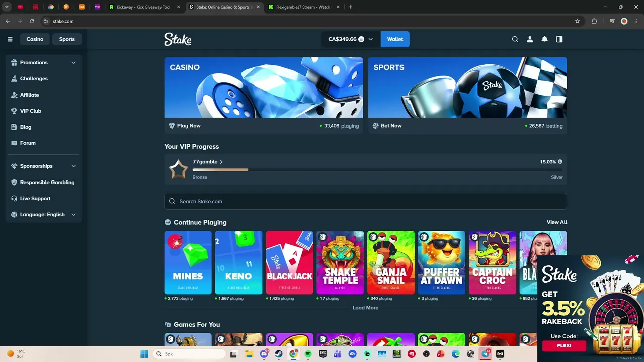Switch to the pinned YouTube tab
Image resolution: width=644 pixels, height=362 pixels.
coord(20,7)
